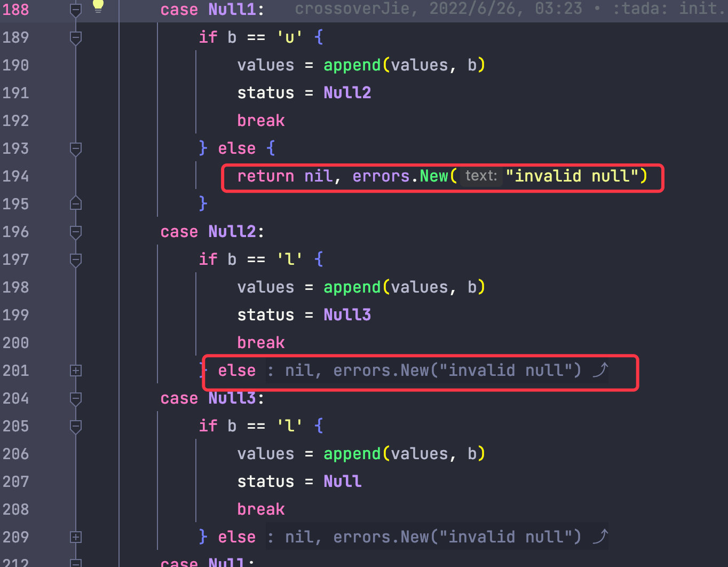Image resolution: width=728 pixels, height=567 pixels.
Task: Collapse the if fold marker on line 205
Action: [x=76, y=426]
